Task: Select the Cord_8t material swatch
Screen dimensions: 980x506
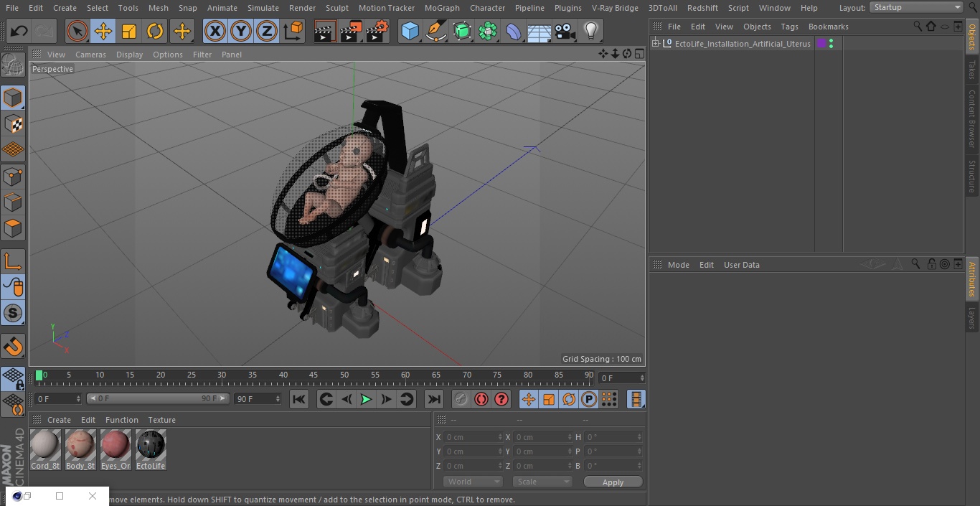Action: pos(45,449)
